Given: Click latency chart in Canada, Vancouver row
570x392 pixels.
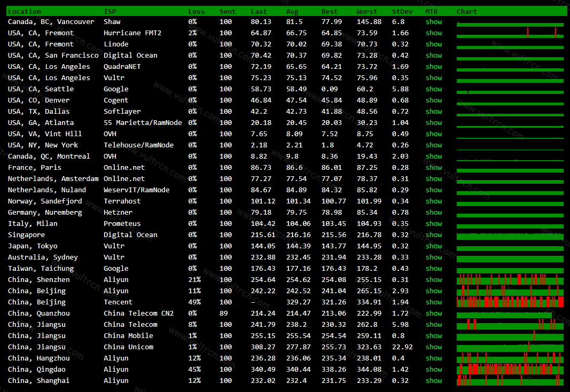Looking at the screenshot, I should pyautogui.click(x=510, y=24).
